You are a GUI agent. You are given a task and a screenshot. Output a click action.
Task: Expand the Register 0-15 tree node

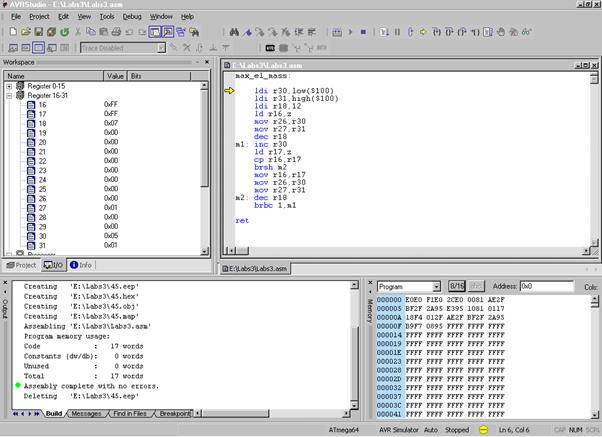coord(9,86)
